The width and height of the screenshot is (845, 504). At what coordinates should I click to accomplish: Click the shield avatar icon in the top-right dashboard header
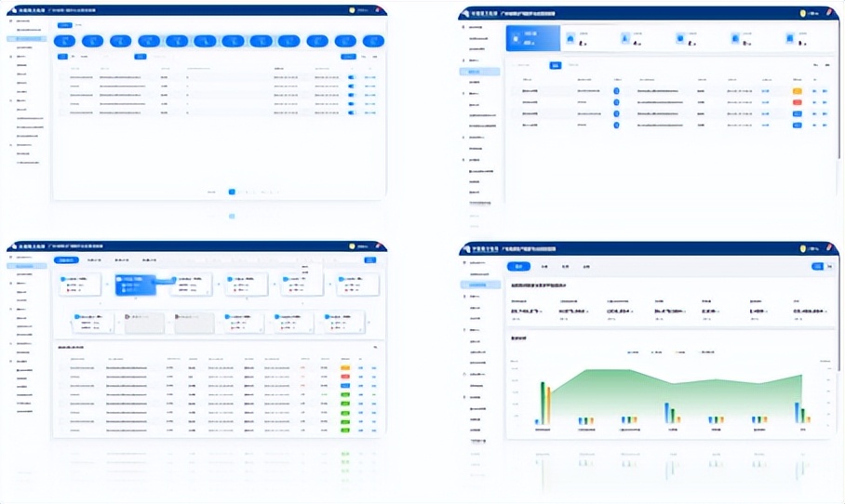[802, 13]
